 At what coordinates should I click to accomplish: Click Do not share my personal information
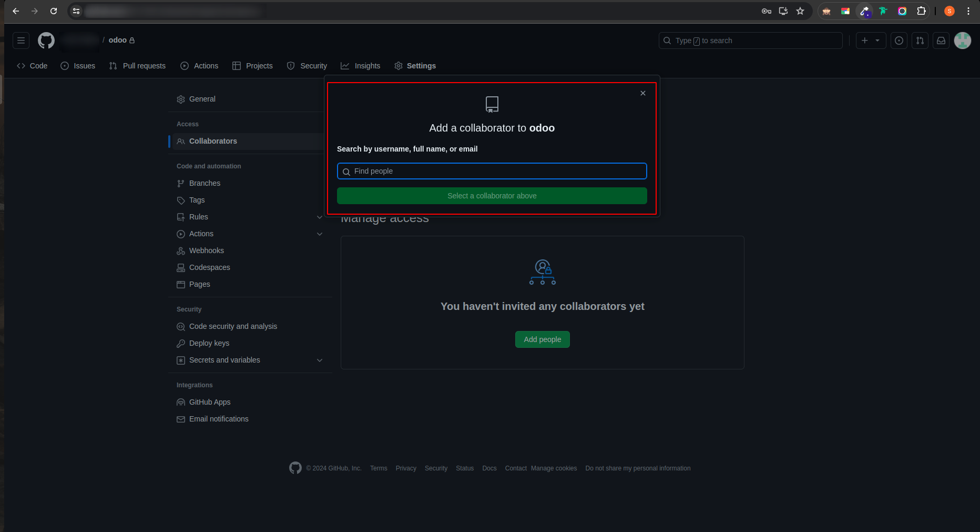[x=638, y=468]
